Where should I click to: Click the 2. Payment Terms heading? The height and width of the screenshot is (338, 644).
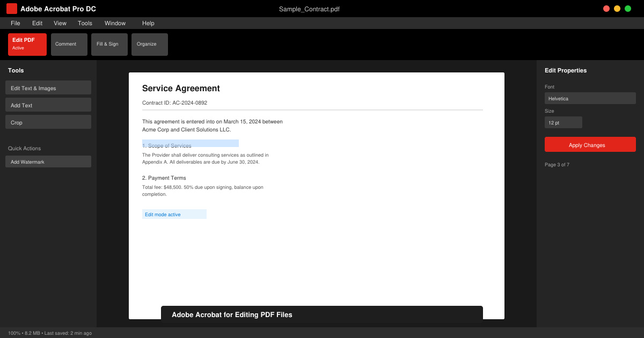click(164, 178)
